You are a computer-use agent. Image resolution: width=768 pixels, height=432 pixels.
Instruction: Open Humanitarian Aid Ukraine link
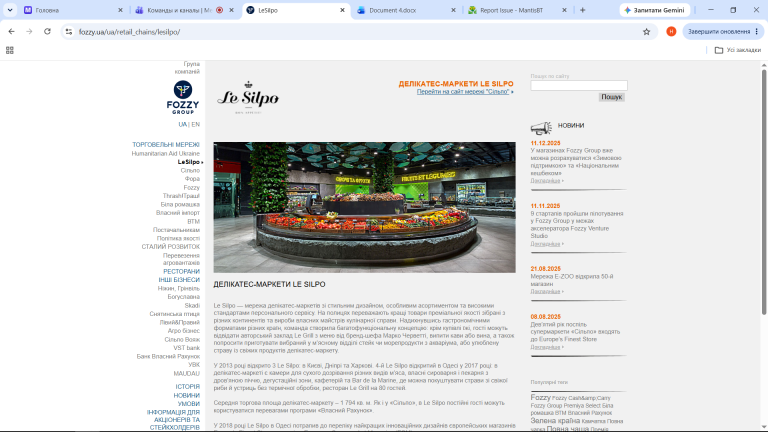tap(166, 153)
